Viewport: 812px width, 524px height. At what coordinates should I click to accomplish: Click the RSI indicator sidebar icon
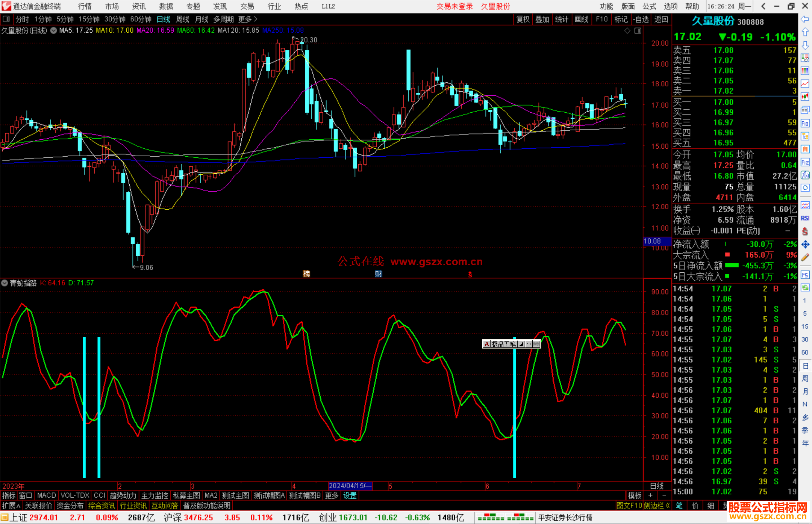[805, 218]
